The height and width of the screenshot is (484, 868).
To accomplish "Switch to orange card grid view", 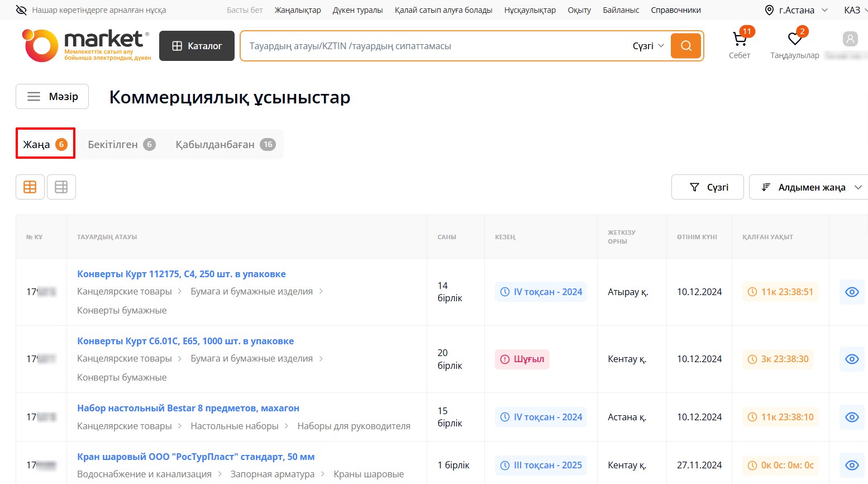I will click(30, 187).
